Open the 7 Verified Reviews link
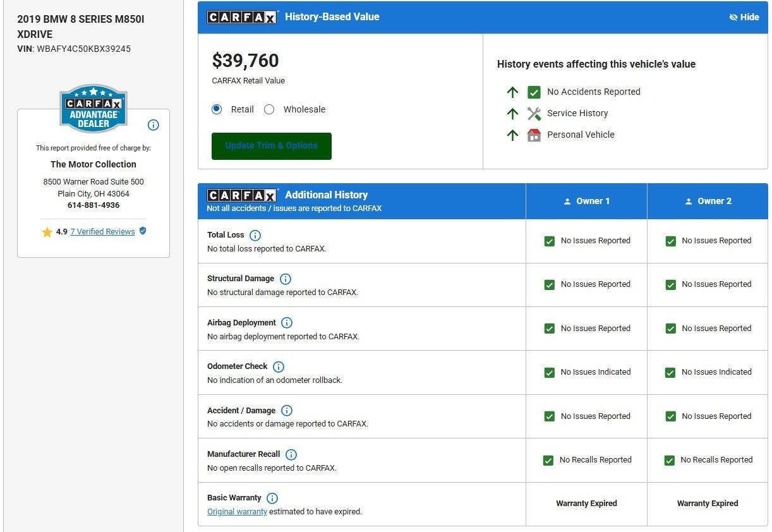 [102, 232]
